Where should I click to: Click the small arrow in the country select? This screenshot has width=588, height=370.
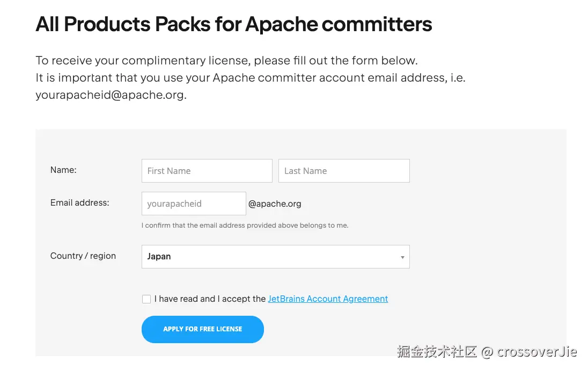click(x=402, y=257)
